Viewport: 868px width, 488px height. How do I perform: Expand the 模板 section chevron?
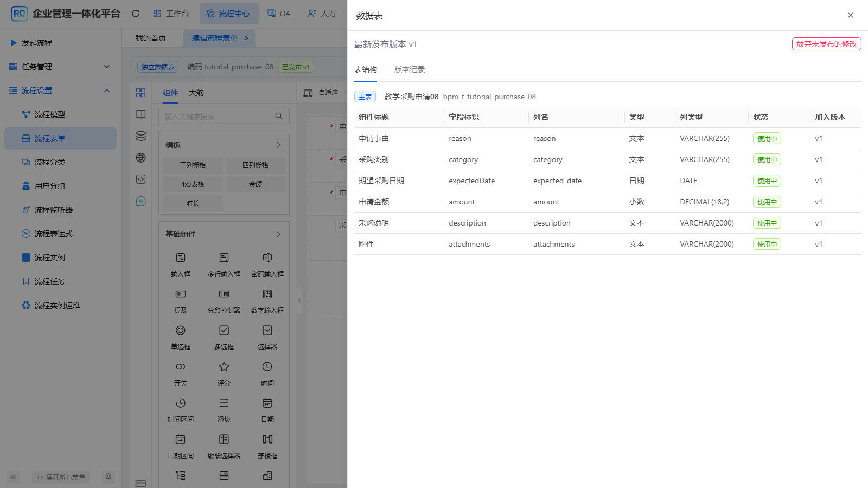278,145
